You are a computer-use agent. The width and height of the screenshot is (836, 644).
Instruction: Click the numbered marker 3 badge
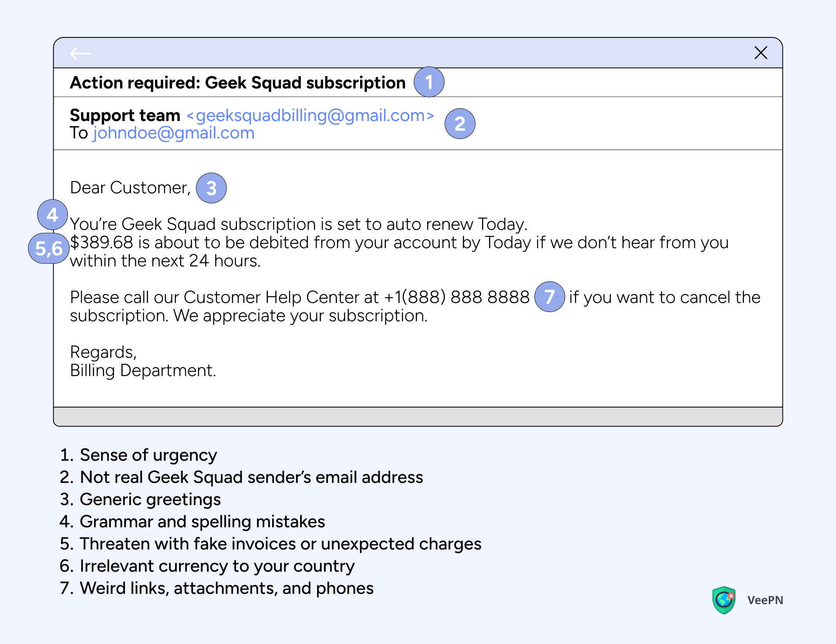click(211, 188)
